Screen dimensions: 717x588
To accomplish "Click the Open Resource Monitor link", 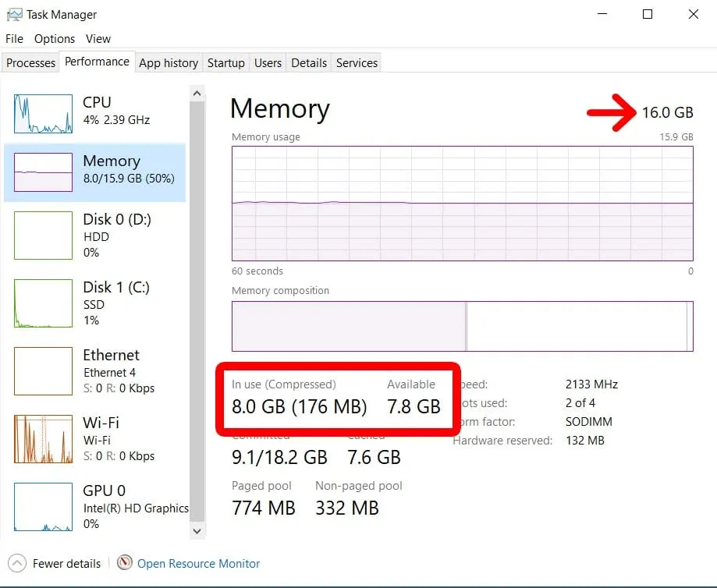I will (x=198, y=563).
